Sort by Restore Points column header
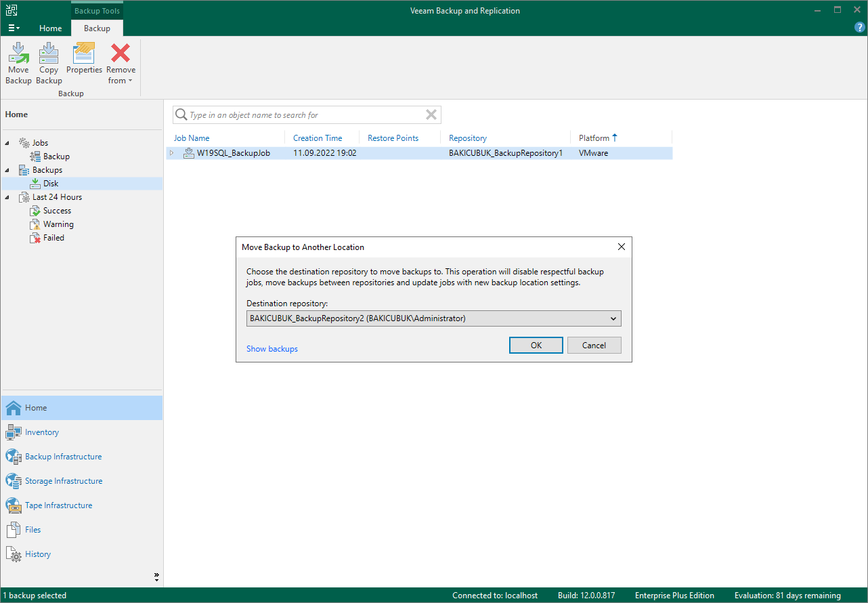 [393, 138]
